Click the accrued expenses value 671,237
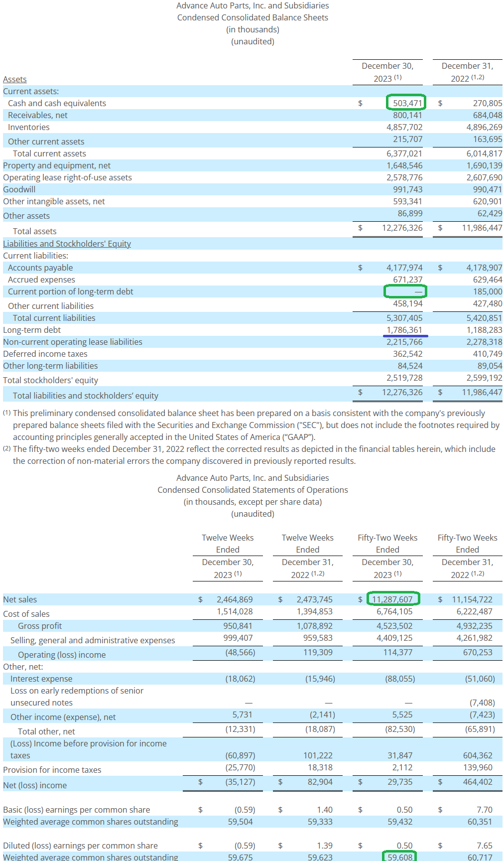504x861 pixels. click(407, 280)
